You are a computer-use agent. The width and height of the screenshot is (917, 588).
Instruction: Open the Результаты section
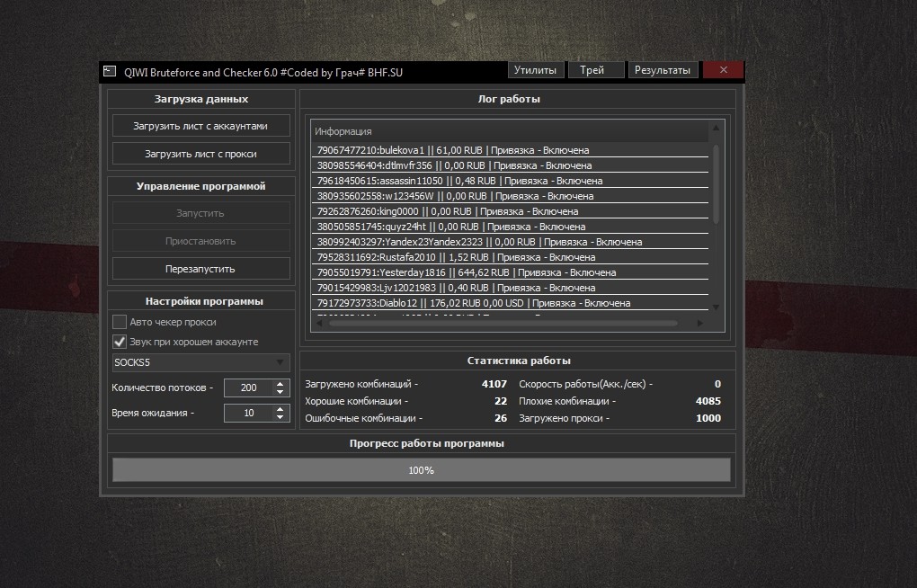(x=663, y=69)
